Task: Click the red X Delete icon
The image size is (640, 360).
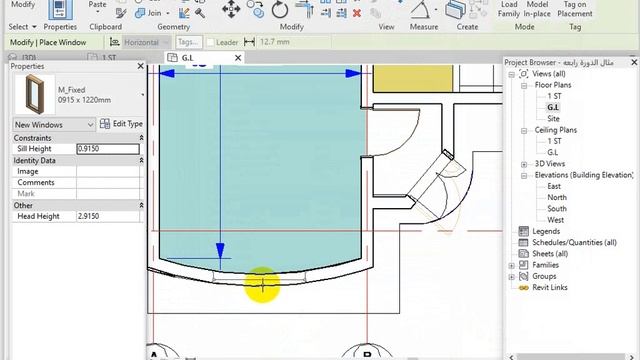Action: pyautogui.click(x=357, y=13)
